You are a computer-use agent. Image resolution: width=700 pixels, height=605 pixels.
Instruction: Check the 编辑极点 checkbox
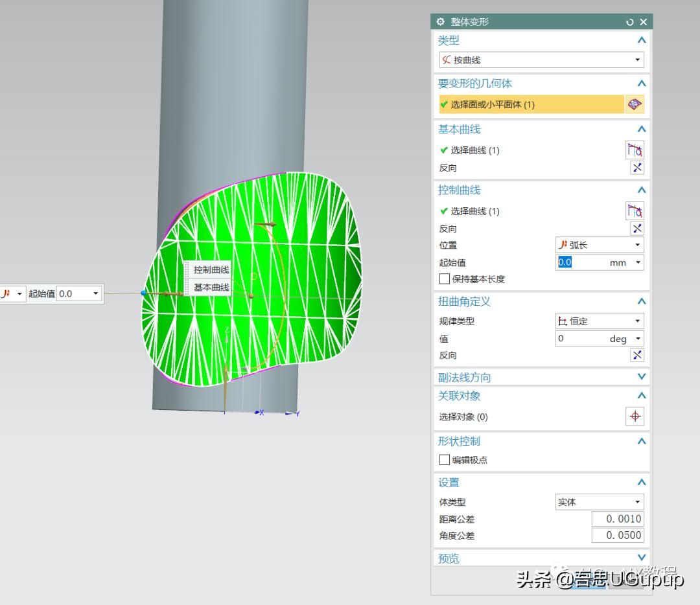445,460
